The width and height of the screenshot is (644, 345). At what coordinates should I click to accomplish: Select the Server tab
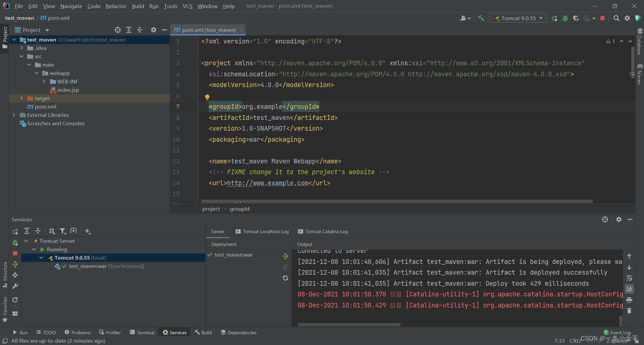[218, 231]
